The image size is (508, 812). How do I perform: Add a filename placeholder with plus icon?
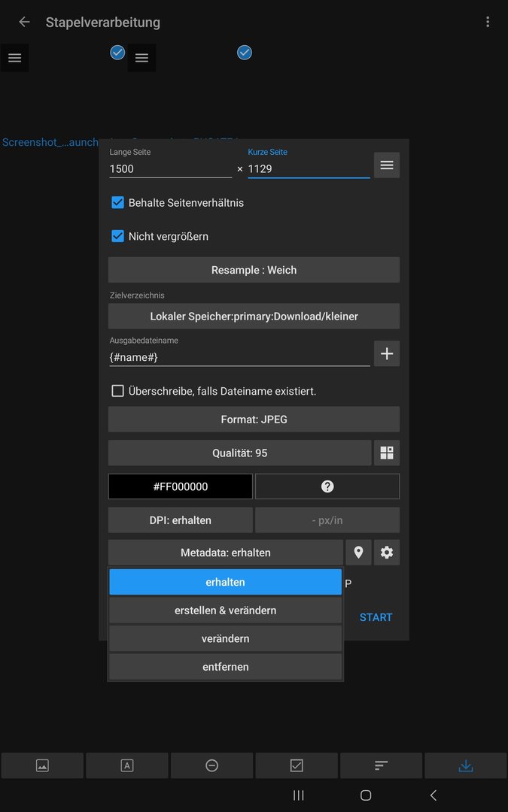[387, 353]
